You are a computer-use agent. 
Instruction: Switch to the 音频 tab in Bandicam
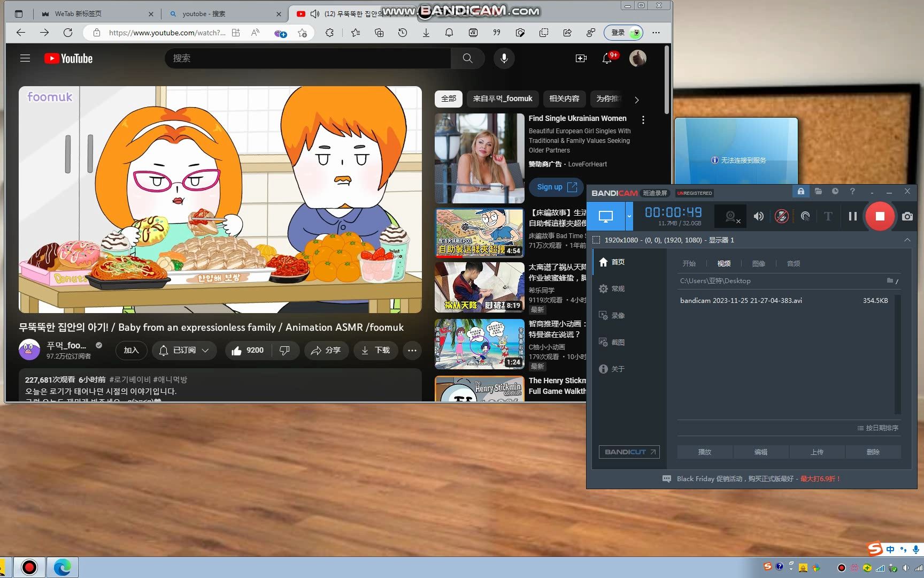coord(793,263)
